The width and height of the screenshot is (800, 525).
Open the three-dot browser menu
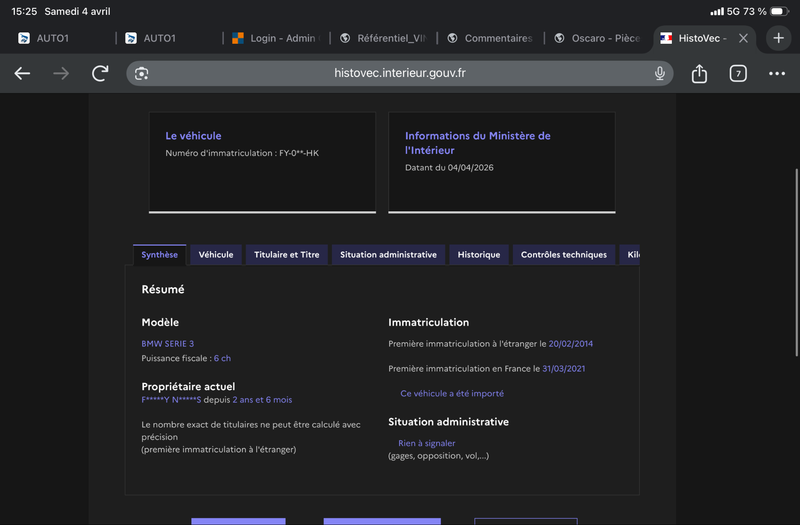pyautogui.click(x=777, y=73)
